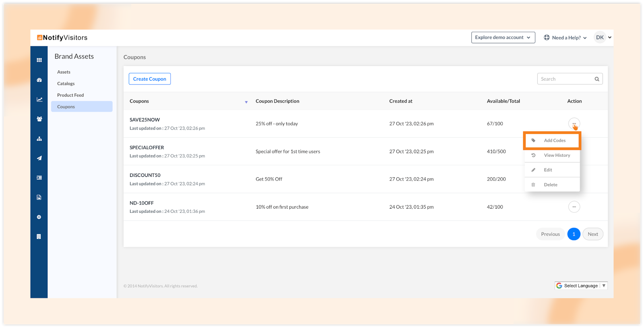
Task: Click the SPECIALOFFER coupon name
Action: (147, 148)
